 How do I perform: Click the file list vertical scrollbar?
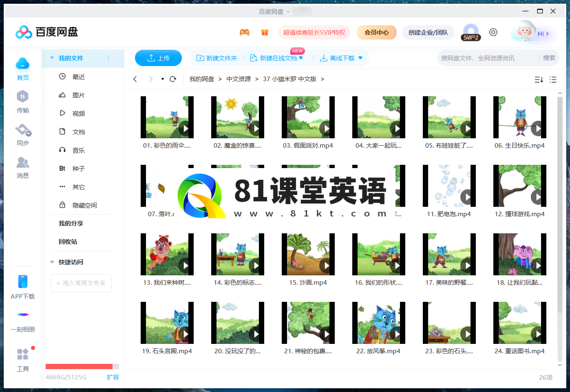[560, 204]
